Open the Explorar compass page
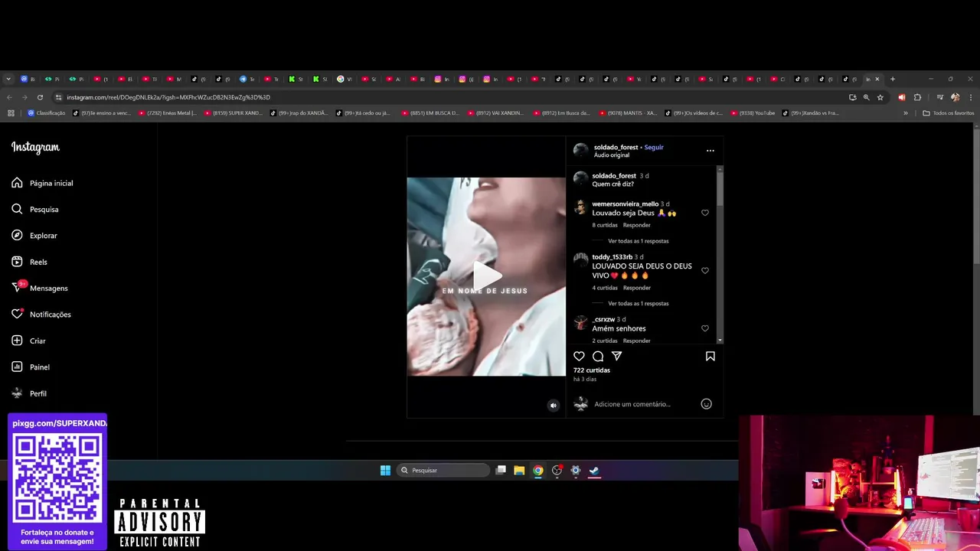Image resolution: width=980 pixels, height=551 pixels. pyautogui.click(x=34, y=236)
